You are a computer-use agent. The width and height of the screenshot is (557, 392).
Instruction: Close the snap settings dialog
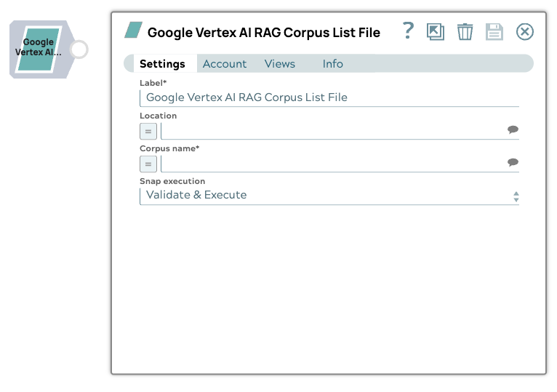(x=524, y=31)
